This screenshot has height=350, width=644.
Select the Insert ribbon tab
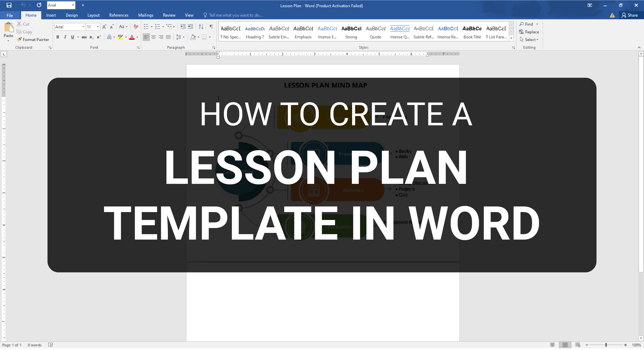click(51, 15)
